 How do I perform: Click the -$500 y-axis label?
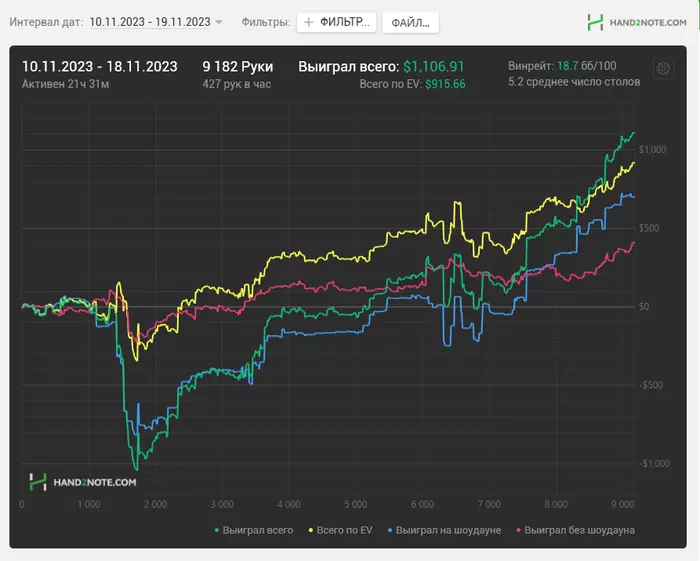(651, 385)
